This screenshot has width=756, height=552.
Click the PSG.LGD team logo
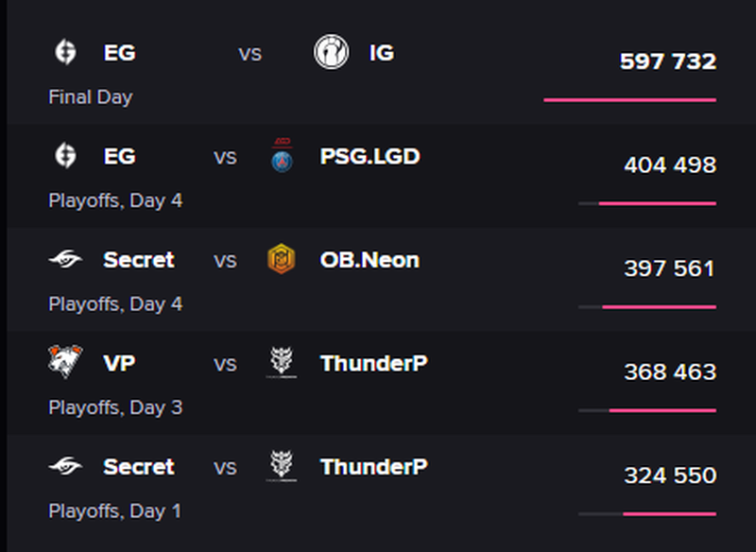point(282,156)
